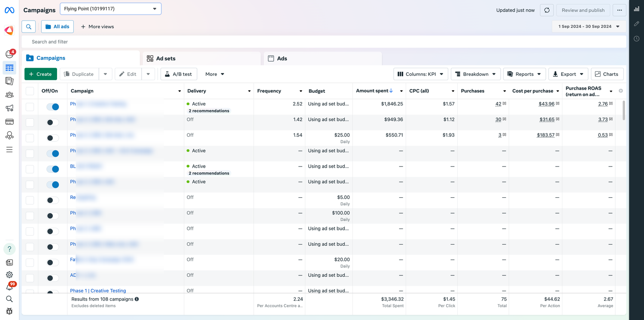Open the bar chart icon in the right rail
The height and width of the screenshot is (320, 644).
(x=637, y=9)
